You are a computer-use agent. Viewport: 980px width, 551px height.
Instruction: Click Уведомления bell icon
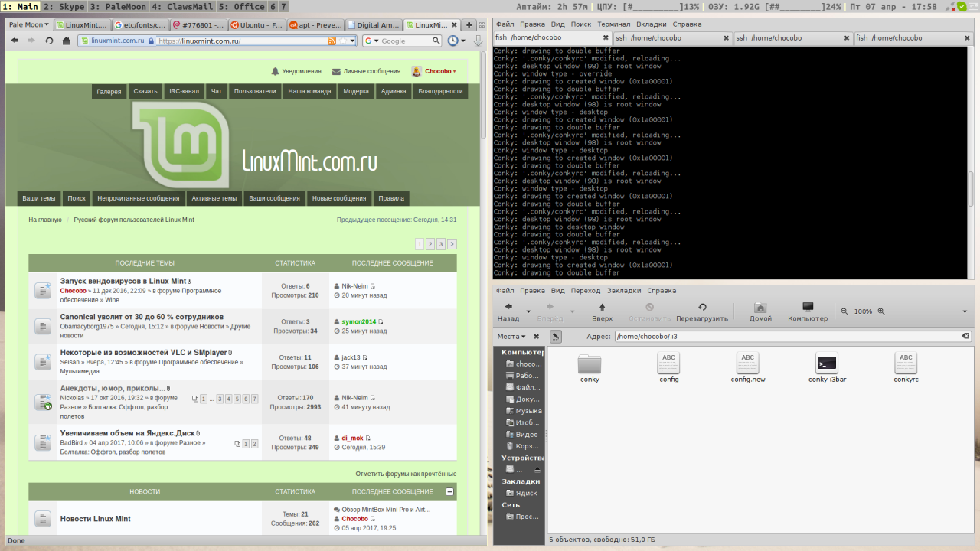coord(275,71)
